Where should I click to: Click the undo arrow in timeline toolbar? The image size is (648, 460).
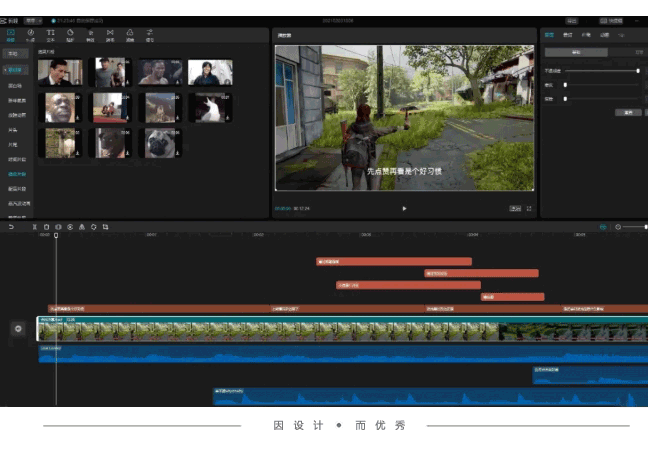[11, 227]
